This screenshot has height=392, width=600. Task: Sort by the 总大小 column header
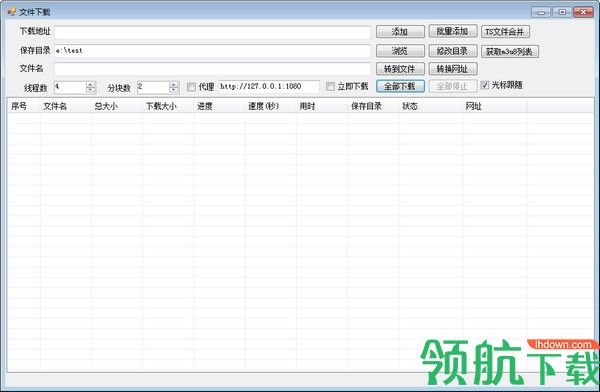pos(117,106)
